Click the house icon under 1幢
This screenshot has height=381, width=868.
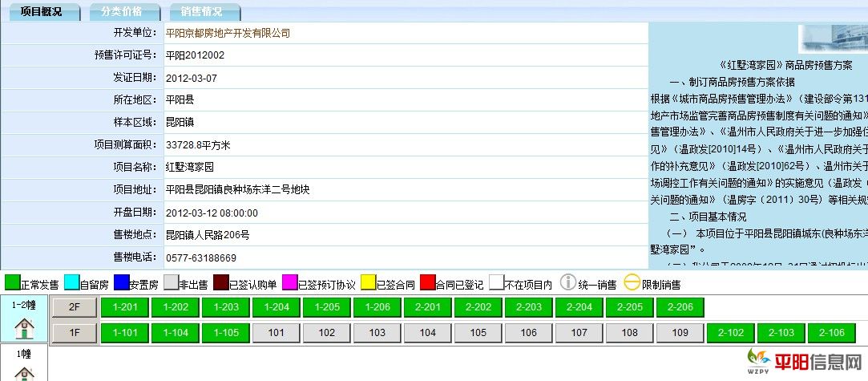24,374
